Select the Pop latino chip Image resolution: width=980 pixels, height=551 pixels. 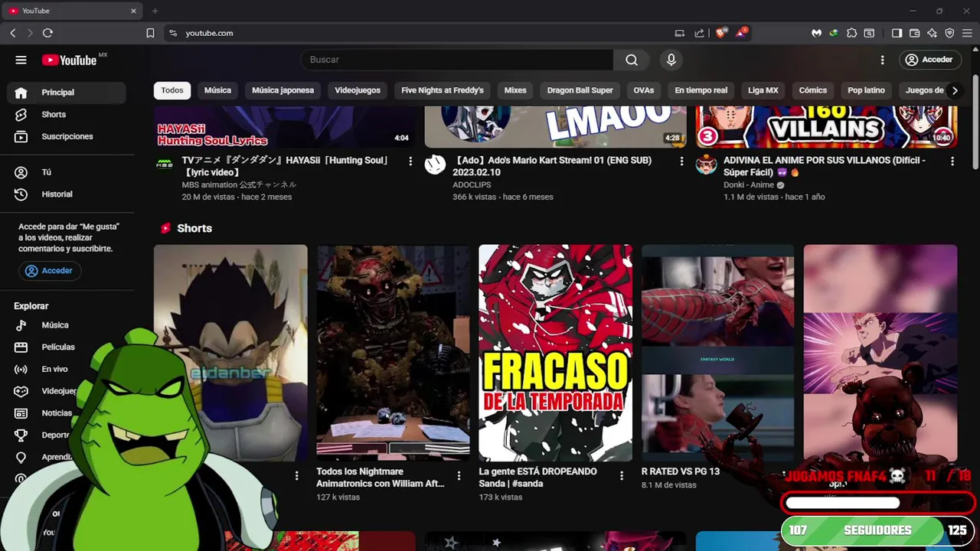pos(866,90)
